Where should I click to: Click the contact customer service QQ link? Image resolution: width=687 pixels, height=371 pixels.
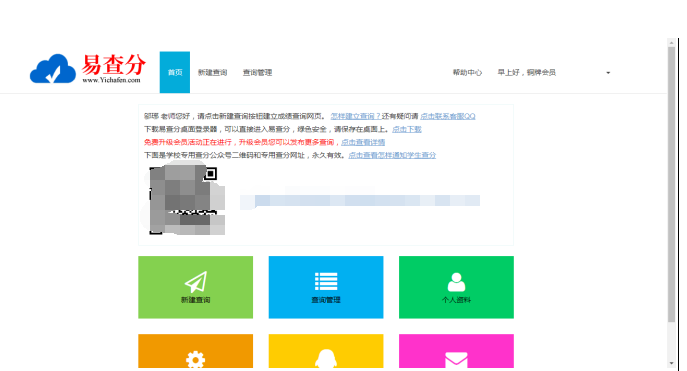447,116
